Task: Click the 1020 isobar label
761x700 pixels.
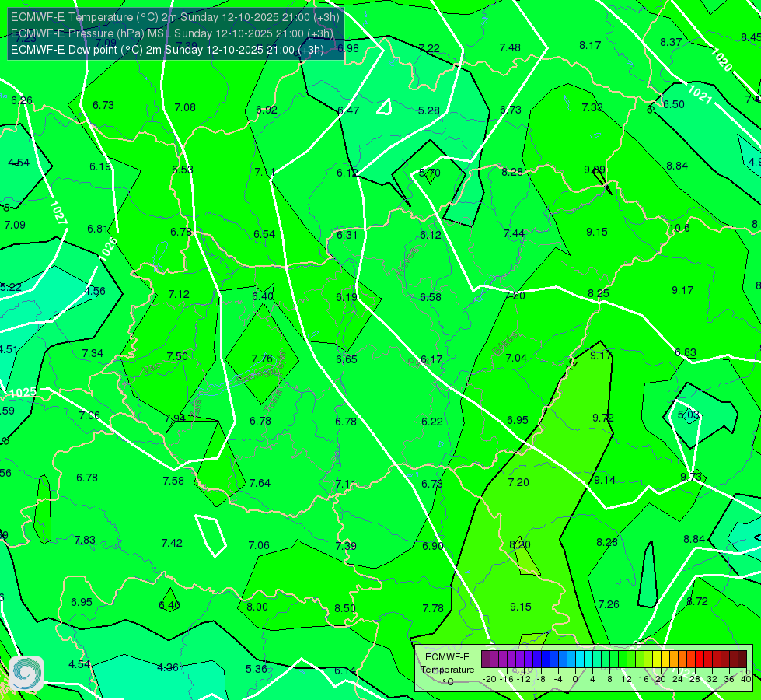Action: (x=721, y=60)
